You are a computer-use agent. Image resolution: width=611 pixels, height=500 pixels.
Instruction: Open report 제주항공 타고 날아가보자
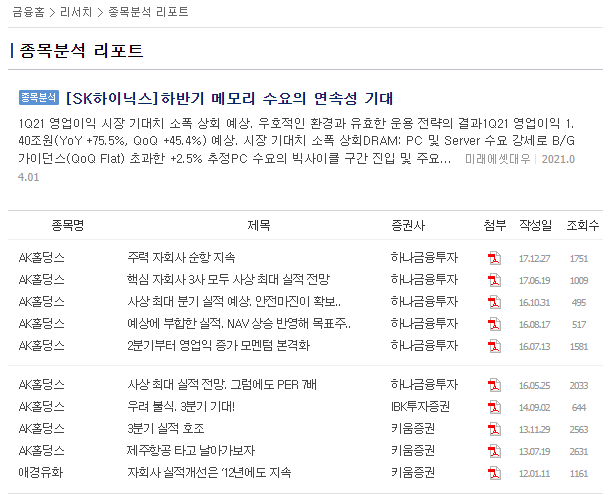pos(191,451)
